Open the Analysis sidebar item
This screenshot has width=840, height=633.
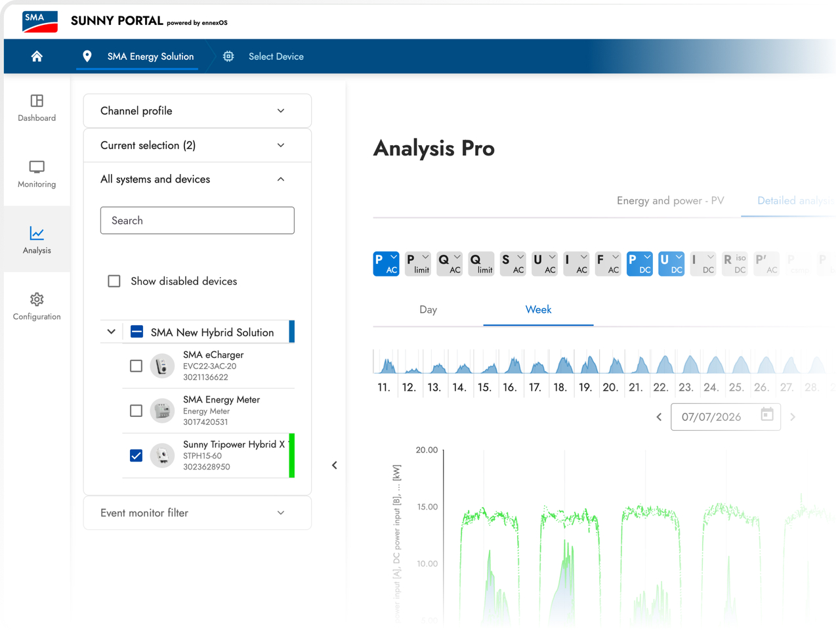coord(37,240)
